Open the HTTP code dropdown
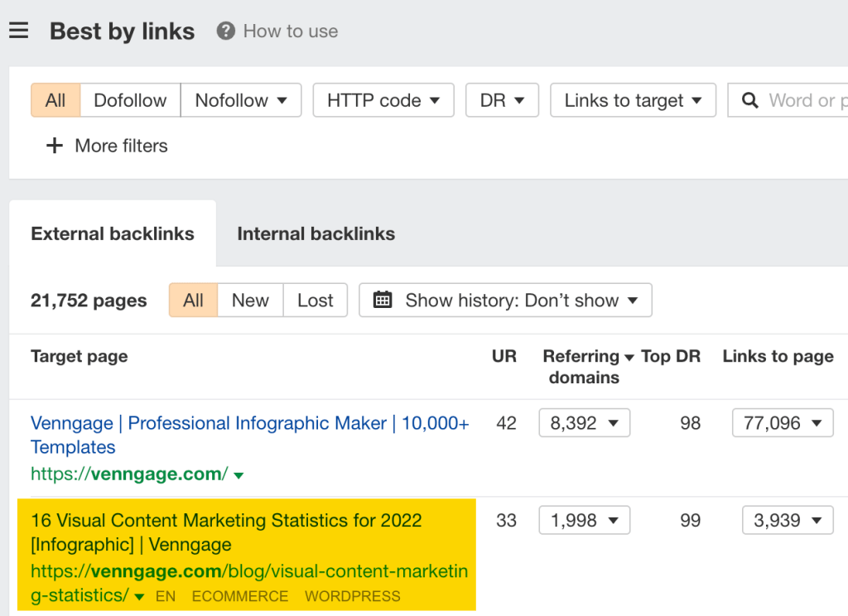Image resolution: width=848 pixels, height=616 pixels. [383, 100]
